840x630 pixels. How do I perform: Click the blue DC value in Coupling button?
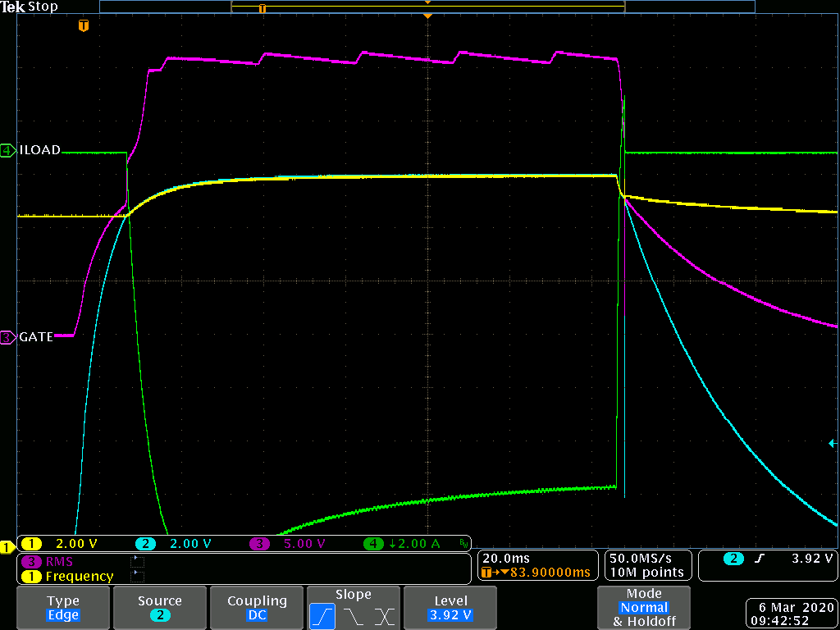click(257, 615)
